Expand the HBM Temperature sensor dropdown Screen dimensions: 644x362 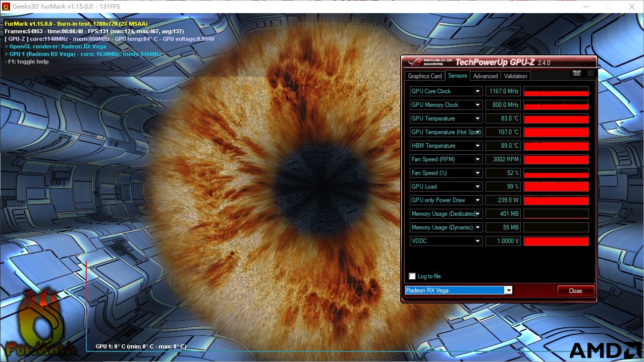(x=478, y=146)
